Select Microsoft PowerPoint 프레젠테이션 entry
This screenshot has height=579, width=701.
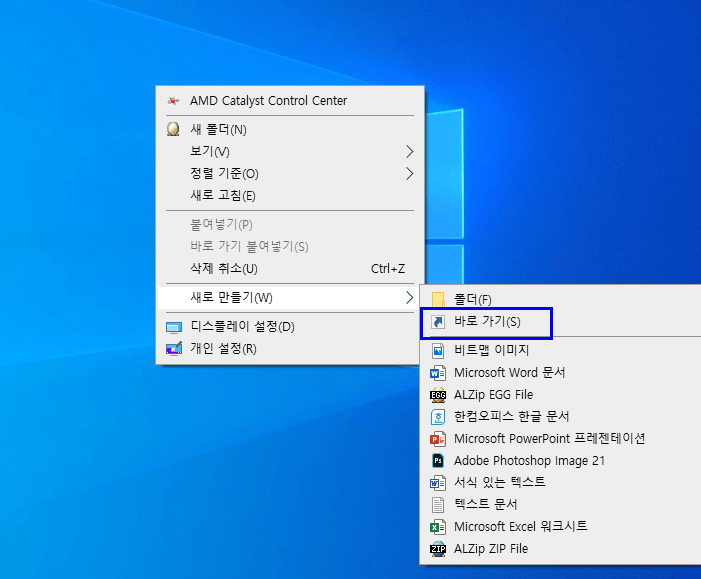click(x=561, y=439)
